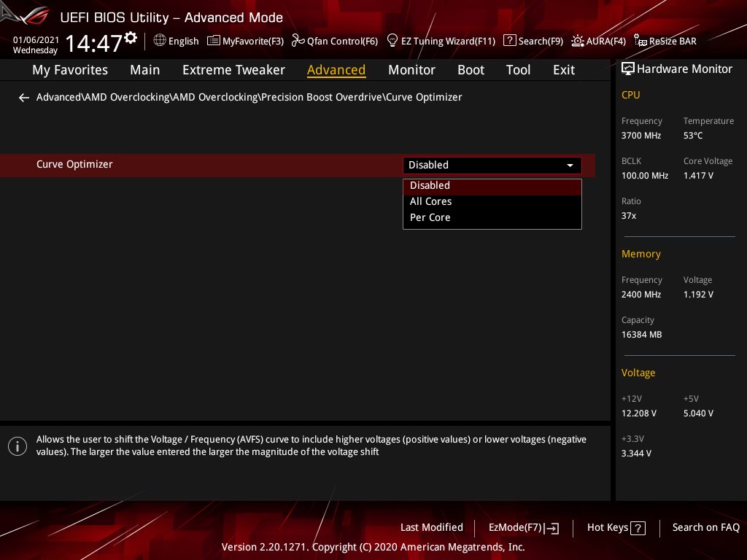Click the info icon beside the help text
The width and height of the screenshot is (747, 560).
[18, 446]
